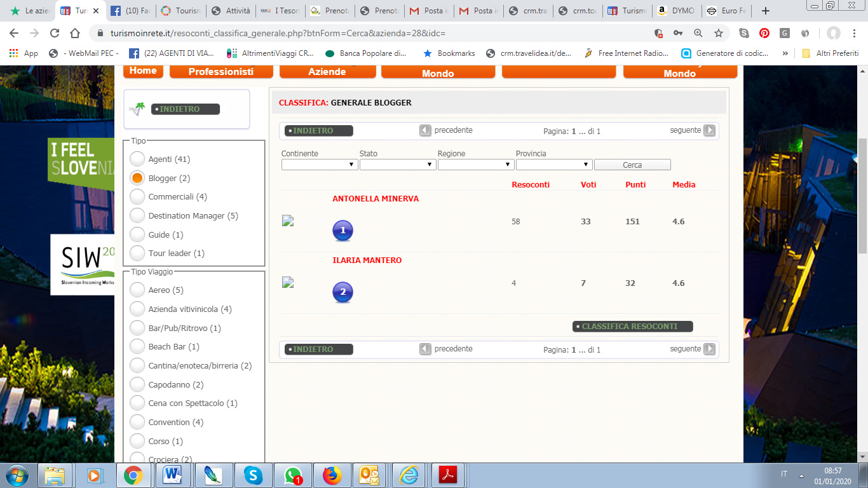The image size is (868, 488).
Task: Click the blocked content shield icon
Action: click(658, 33)
